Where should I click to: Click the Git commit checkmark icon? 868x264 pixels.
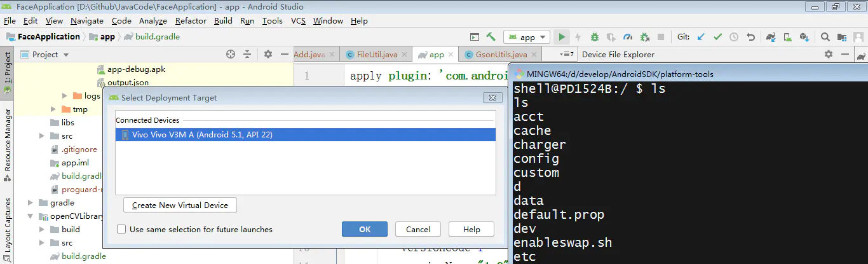[717, 37]
